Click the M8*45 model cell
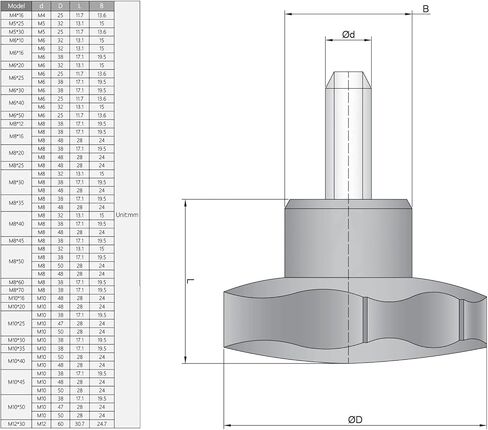The width and height of the screenshot is (488, 430). pos(16,241)
